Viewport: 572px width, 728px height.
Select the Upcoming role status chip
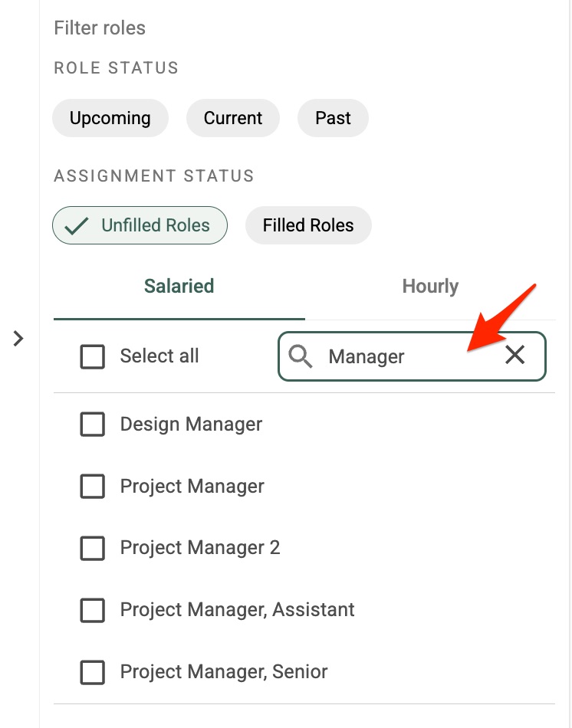[110, 118]
